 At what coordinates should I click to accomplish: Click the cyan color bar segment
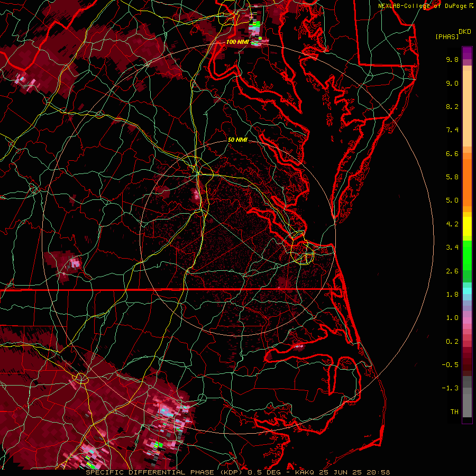[467, 291]
